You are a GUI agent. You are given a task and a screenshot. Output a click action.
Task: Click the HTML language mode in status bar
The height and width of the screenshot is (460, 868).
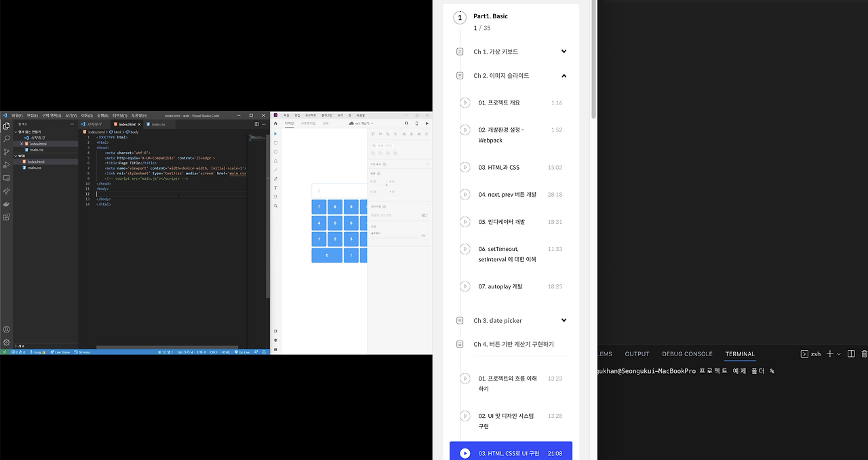point(226,352)
